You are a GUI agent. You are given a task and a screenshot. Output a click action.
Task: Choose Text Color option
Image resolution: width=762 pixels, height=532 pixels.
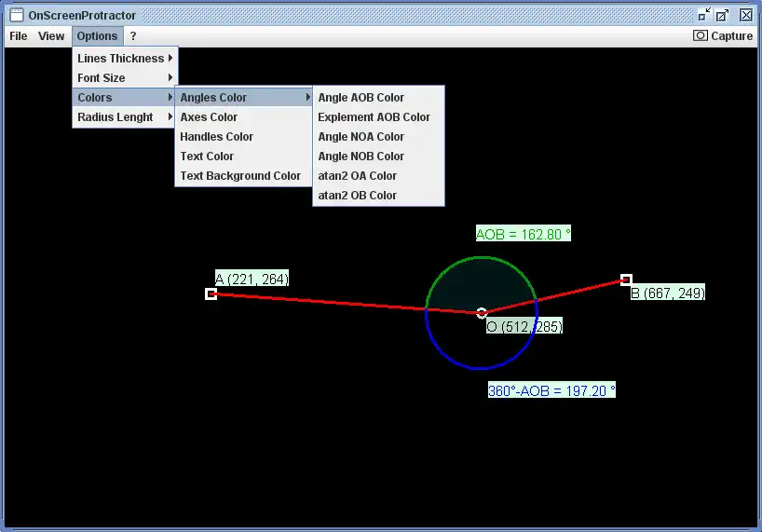[243, 156]
